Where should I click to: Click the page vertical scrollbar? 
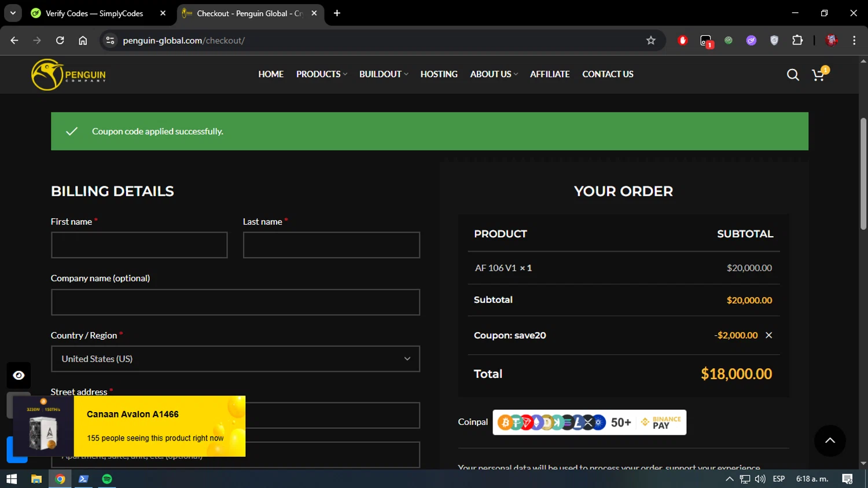(863, 174)
